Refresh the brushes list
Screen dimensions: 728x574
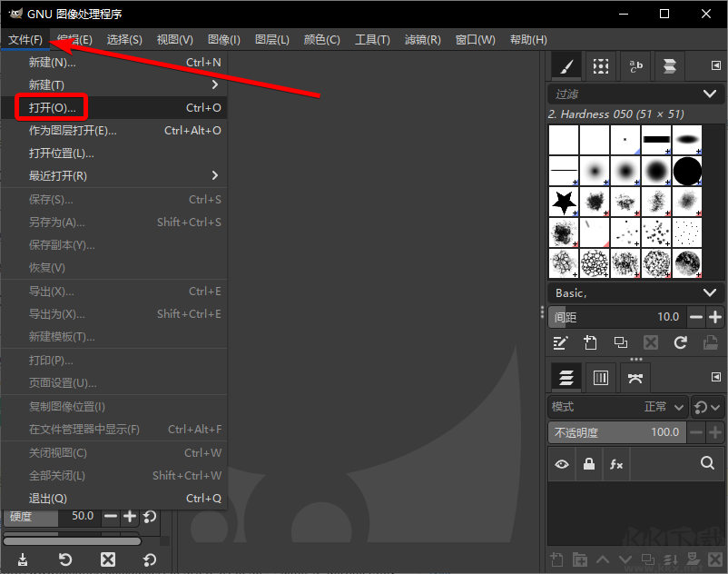tap(681, 343)
